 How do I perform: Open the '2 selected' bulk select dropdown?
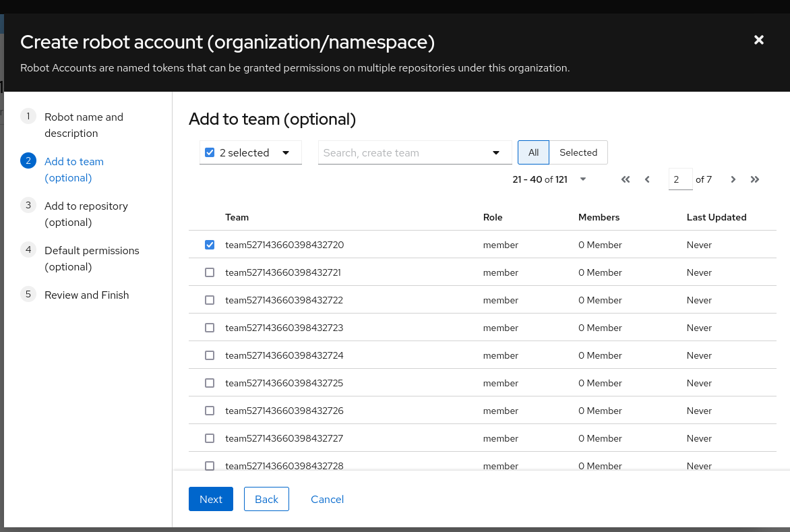pos(286,152)
